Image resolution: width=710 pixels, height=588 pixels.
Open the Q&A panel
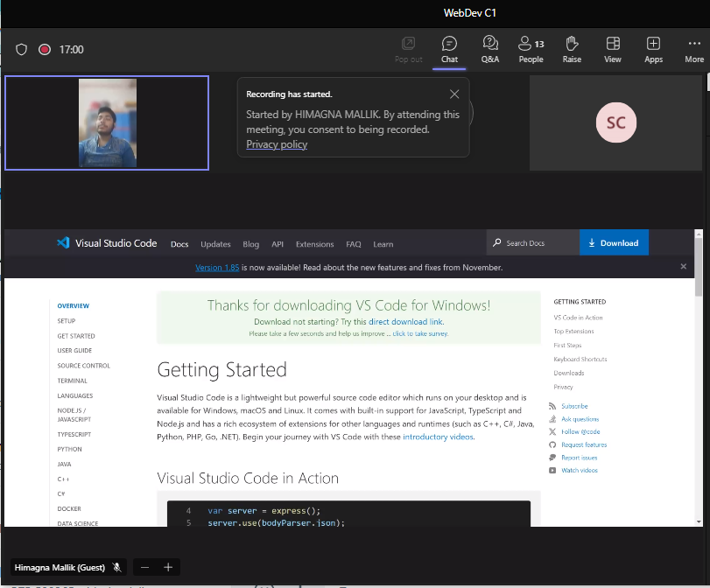click(490, 50)
